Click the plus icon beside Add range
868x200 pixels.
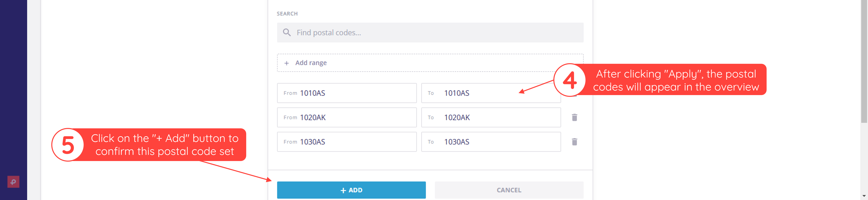tap(286, 63)
